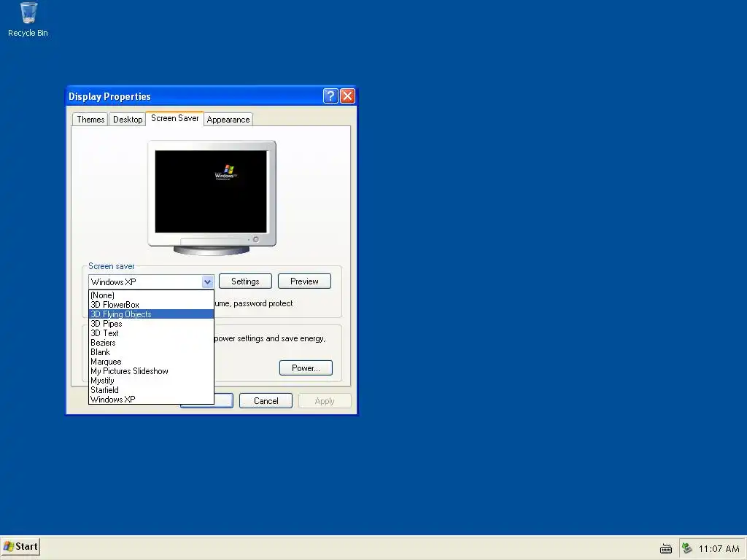Choose Windows XP in the dropdown list
This screenshot has height=560, width=747.
[x=151, y=400]
